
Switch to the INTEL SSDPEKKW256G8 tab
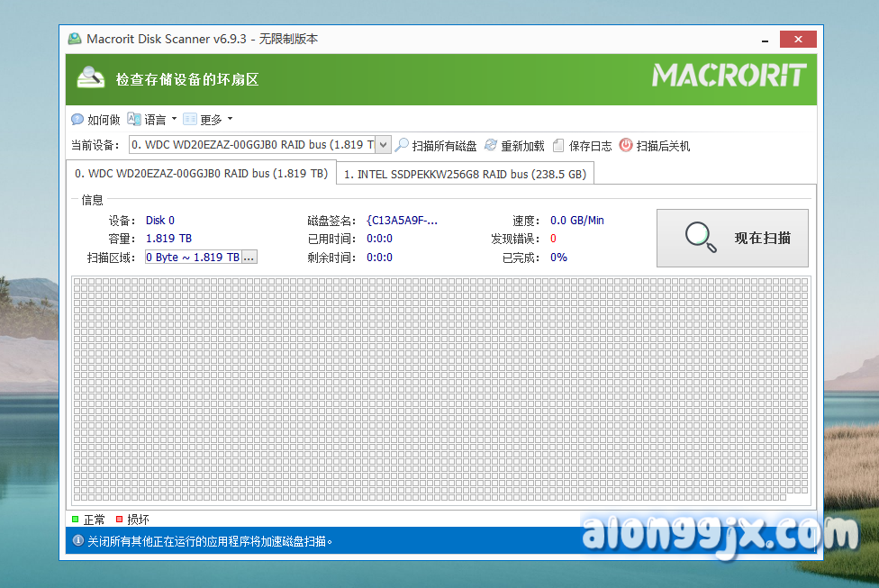(465, 174)
